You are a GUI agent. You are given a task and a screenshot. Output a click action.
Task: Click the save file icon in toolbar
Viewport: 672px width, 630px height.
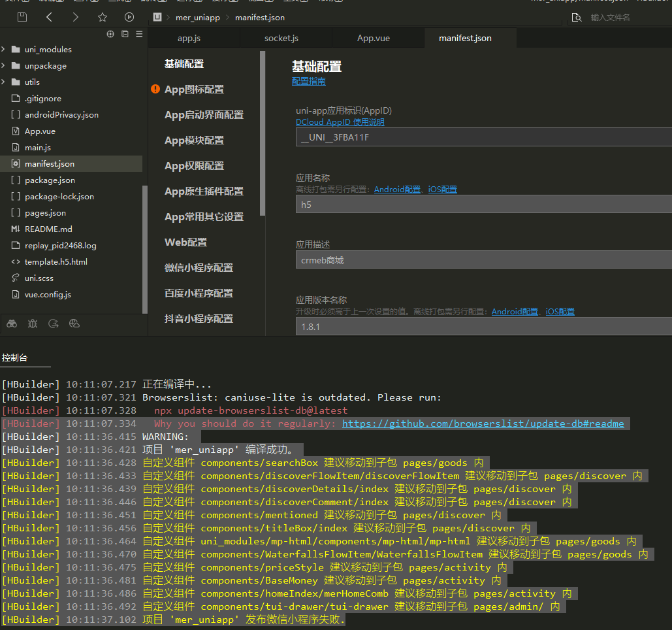point(22,17)
